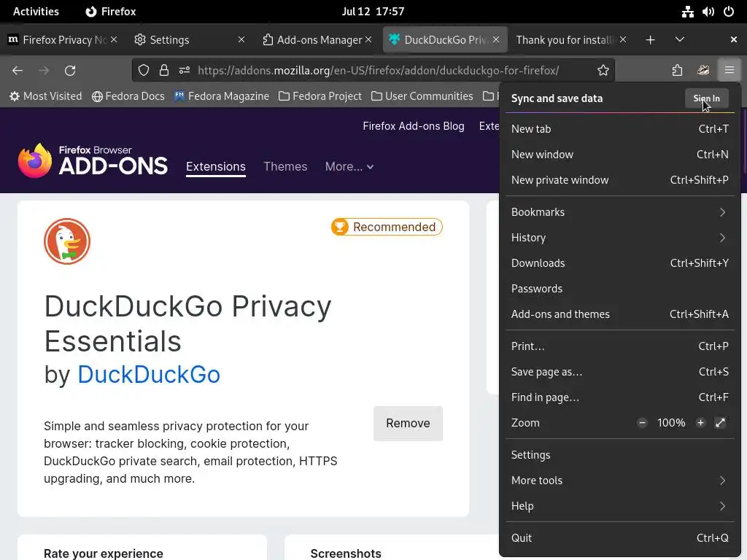Switch to the Add-ons Manager tab
The height and width of the screenshot is (560, 747).
(312, 40)
